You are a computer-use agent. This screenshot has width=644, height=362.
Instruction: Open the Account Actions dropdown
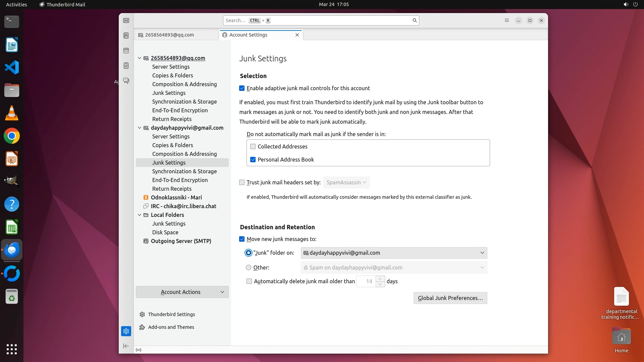182,292
